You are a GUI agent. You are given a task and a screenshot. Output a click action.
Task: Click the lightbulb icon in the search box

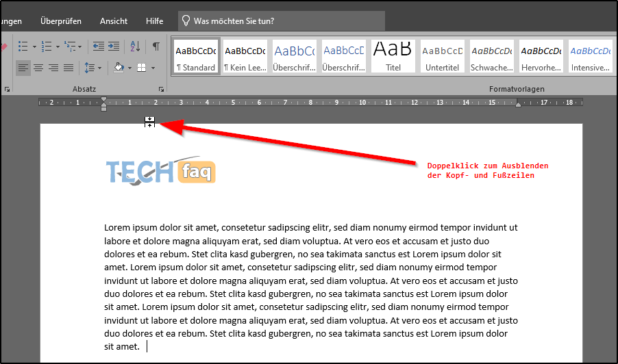(x=186, y=21)
